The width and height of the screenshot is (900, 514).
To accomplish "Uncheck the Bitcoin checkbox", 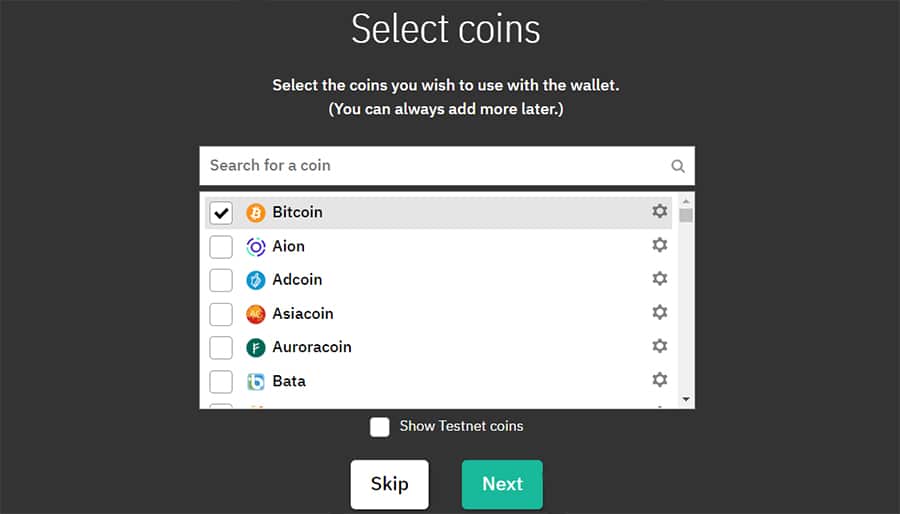I will [221, 213].
